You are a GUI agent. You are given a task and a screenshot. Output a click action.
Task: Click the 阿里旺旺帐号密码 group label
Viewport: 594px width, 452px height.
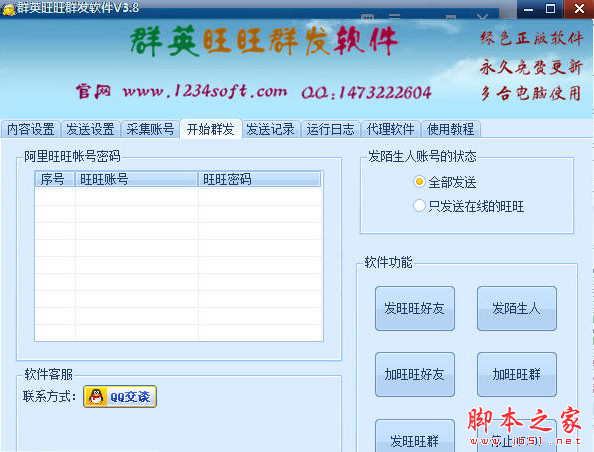(72, 156)
